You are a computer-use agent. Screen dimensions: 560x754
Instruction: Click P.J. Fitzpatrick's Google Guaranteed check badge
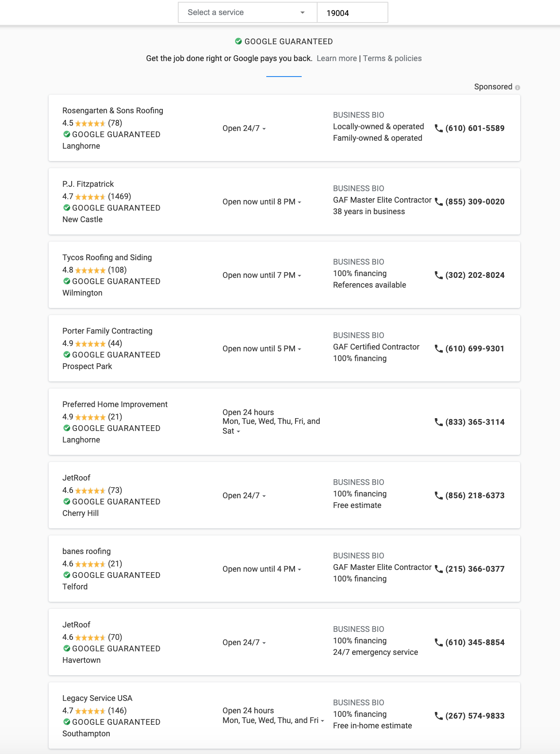[67, 208]
